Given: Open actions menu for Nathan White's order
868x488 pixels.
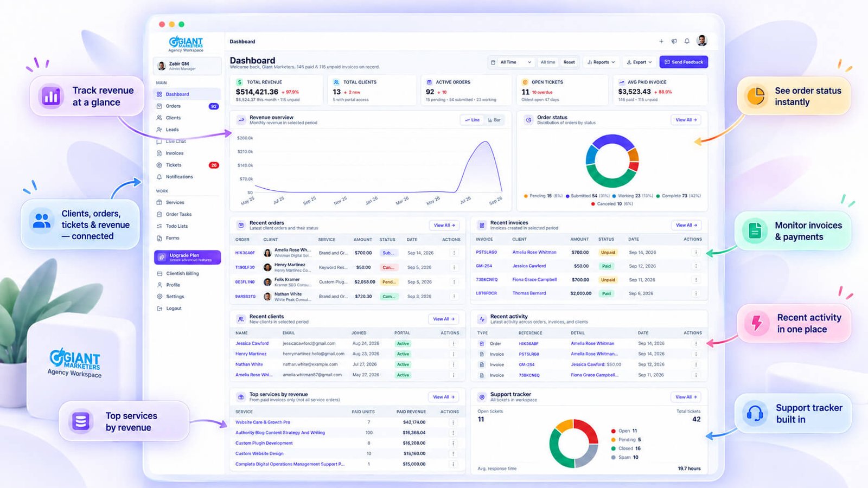Looking at the screenshot, I should [454, 297].
